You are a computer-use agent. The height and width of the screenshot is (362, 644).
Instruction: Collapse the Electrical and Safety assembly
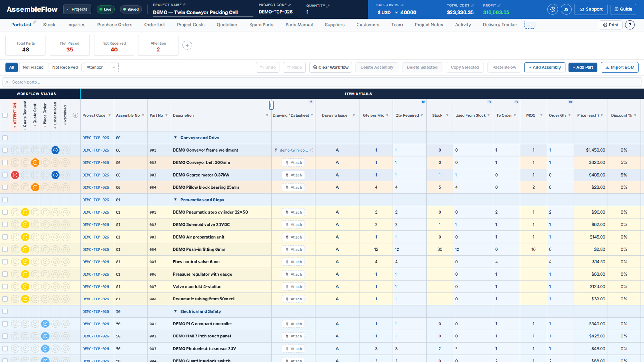175,311
